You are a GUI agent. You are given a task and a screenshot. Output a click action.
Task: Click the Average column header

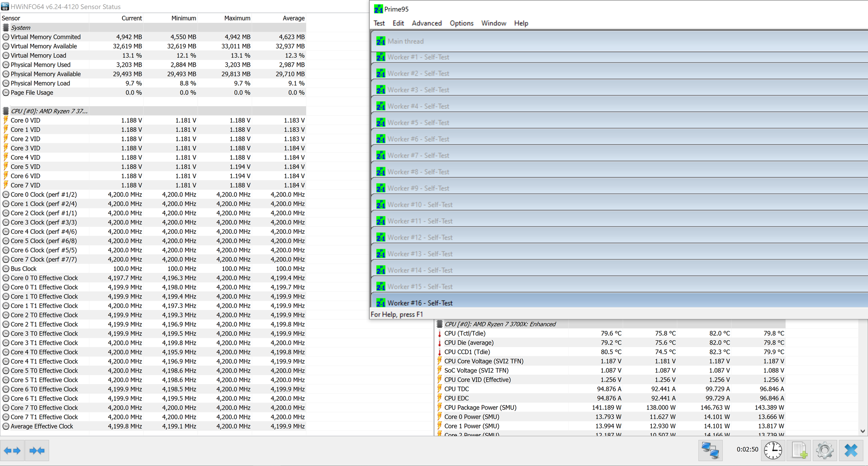tap(279, 18)
